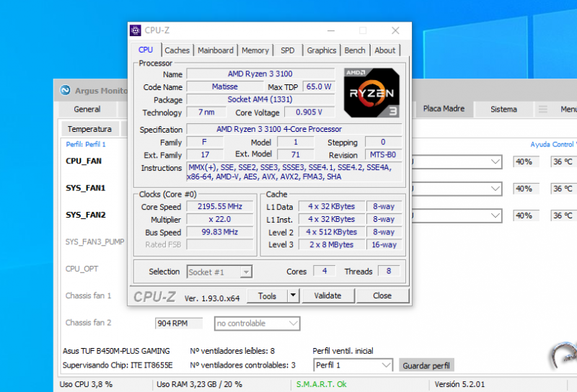Switch to the Caches tab
The image size is (577, 392).
(177, 50)
